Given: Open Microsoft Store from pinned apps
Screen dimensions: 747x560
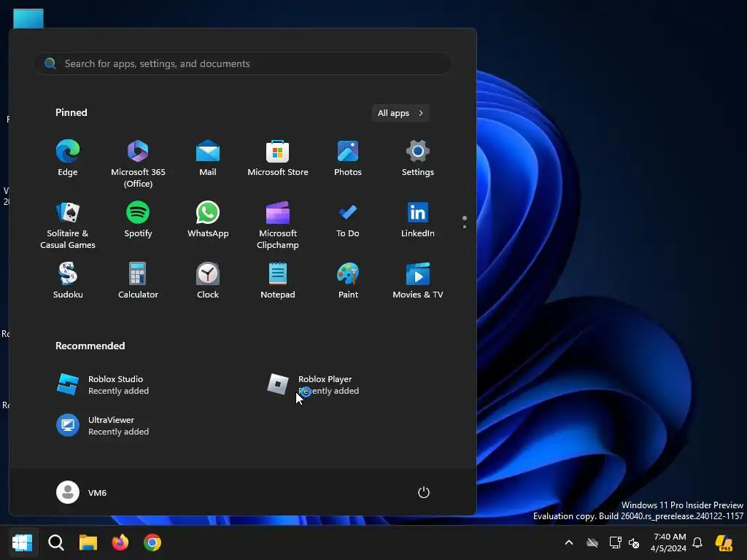Looking at the screenshot, I should (x=278, y=158).
